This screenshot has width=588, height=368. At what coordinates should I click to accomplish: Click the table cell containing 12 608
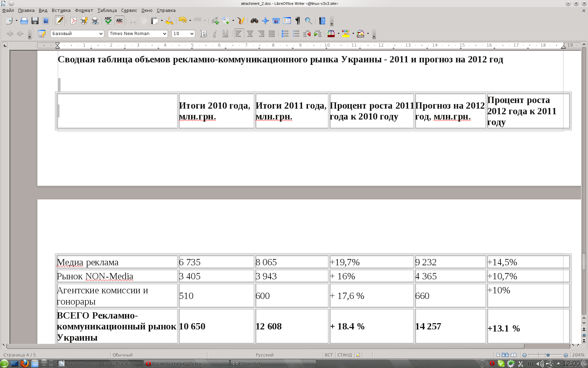tap(292, 326)
